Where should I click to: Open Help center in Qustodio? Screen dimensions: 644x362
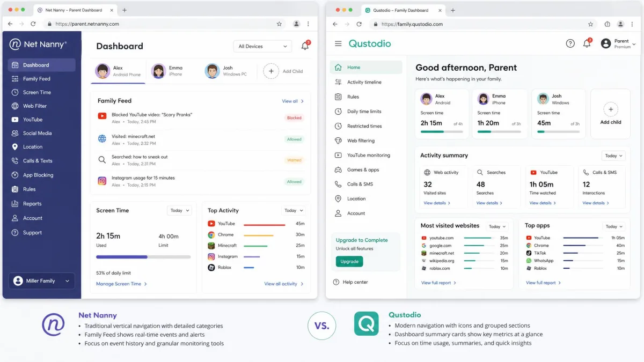351,282
